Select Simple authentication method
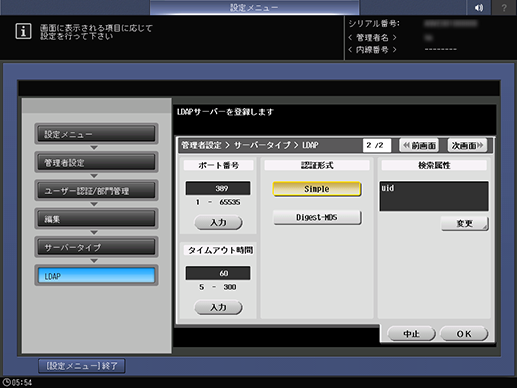The image size is (517, 388). click(317, 189)
